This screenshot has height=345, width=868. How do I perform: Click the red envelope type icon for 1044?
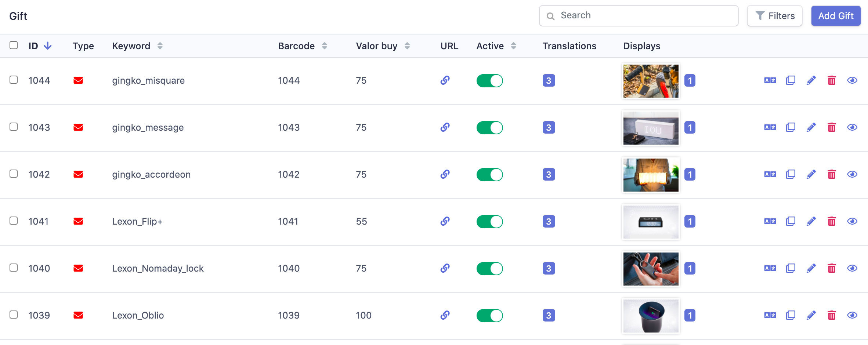[x=78, y=80]
